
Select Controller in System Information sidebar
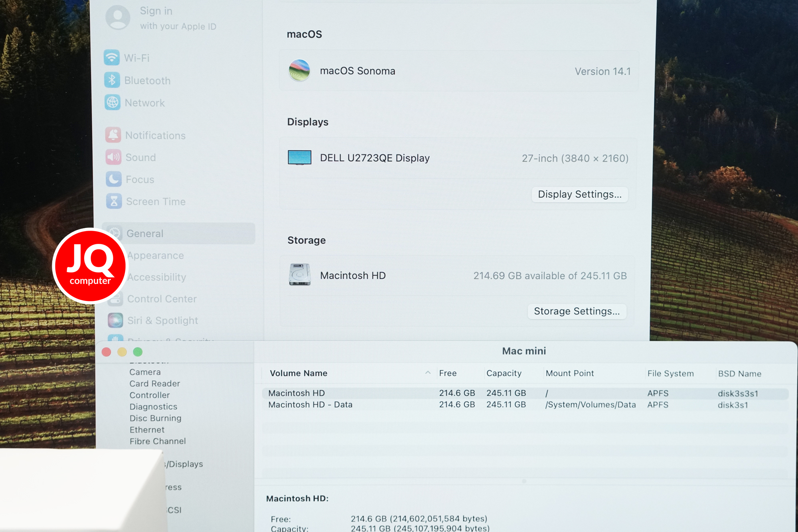tap(150, 395)
